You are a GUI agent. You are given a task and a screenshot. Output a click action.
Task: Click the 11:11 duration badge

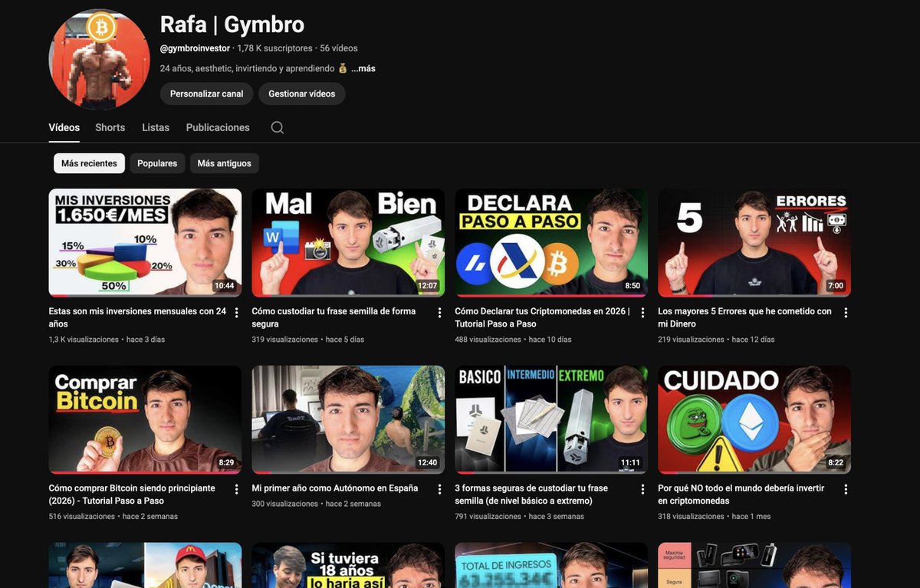pyautogui.click(x=631, y=463)
